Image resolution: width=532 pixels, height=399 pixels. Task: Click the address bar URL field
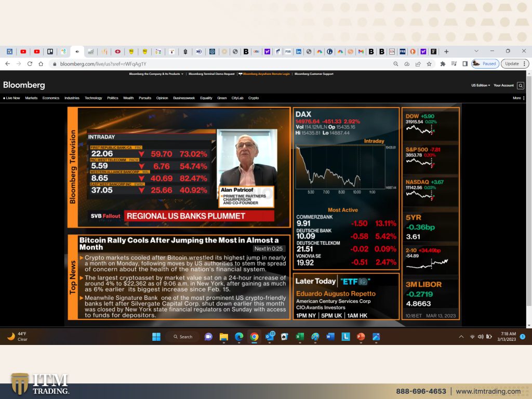pos(220,64)
